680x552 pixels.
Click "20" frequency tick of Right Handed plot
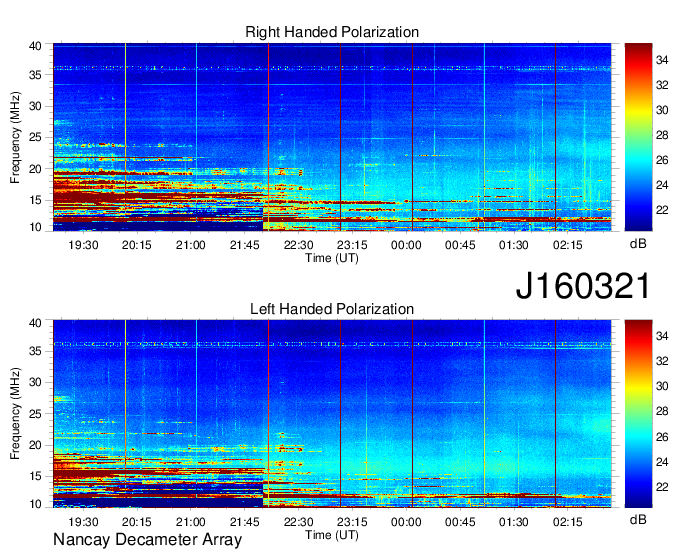(35, 169)
